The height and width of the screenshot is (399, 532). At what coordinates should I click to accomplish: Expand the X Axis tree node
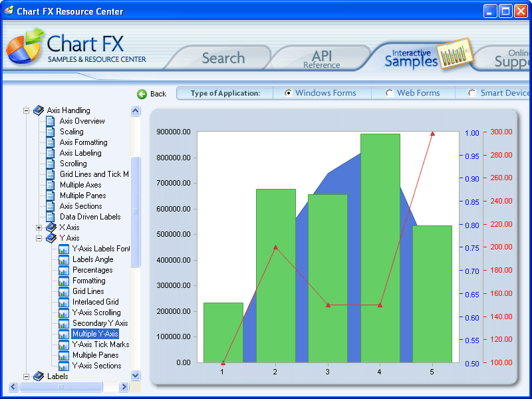(x=39, y=227)
